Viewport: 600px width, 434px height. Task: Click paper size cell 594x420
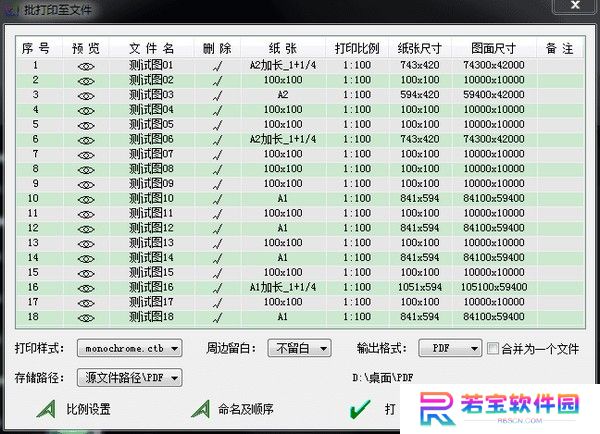[420, 95]
